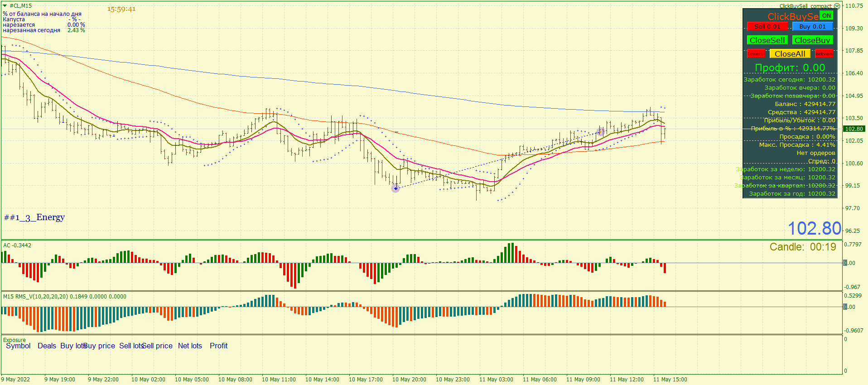868x385 pixels.
Task: Click the red BrEven button
Action: click(x=824, y=54)
